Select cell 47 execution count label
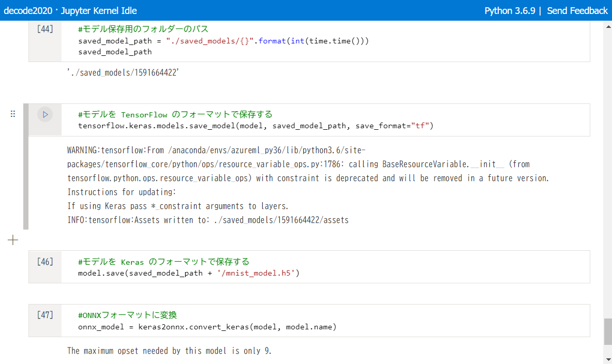612x364 pixels. pyautogui.click(x=46, y=315)
